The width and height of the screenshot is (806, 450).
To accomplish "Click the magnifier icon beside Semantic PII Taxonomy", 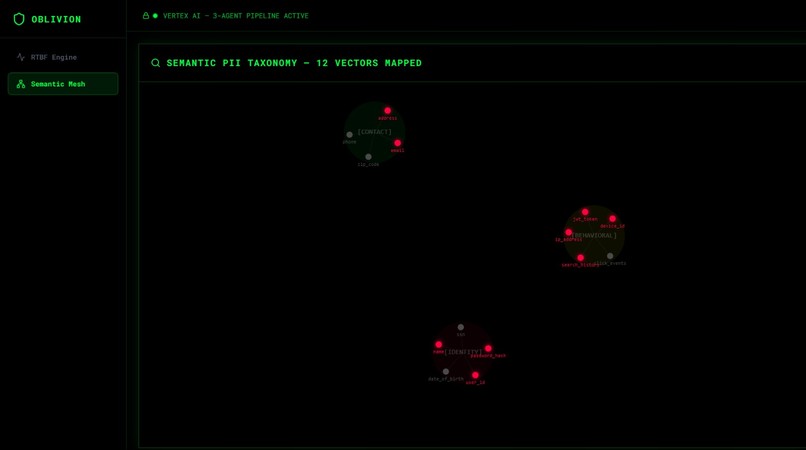I will tap(155, 63).
